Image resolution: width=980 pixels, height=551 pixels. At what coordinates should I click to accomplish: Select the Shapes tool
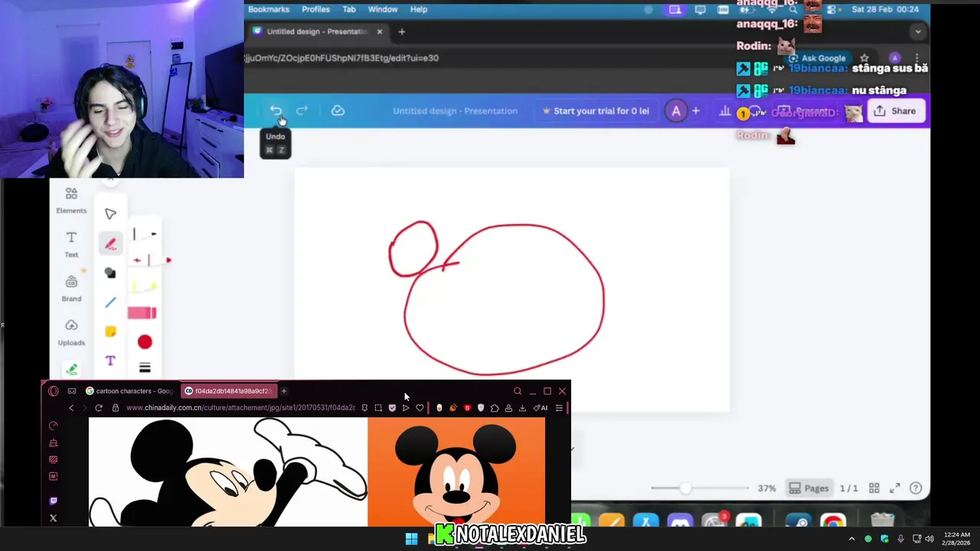pos(110,273)
